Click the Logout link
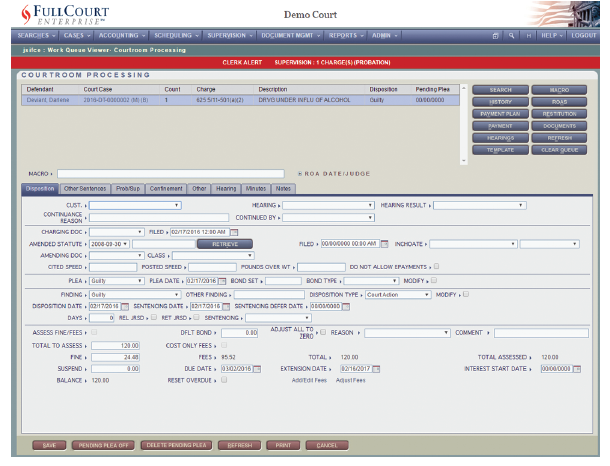This screenshot has width=610, height=466. (x=584, y=36)
